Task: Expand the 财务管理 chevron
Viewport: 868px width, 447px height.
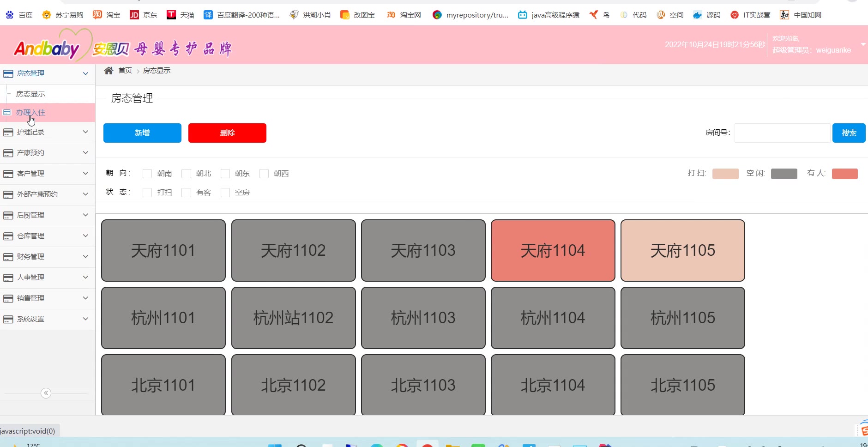Action: tap(85, 256)
